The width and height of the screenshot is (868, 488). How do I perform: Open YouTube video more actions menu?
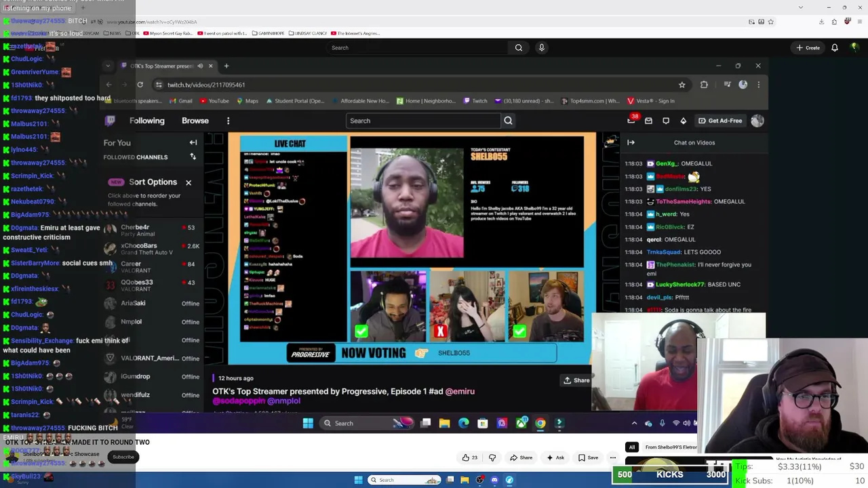(612, 457)
